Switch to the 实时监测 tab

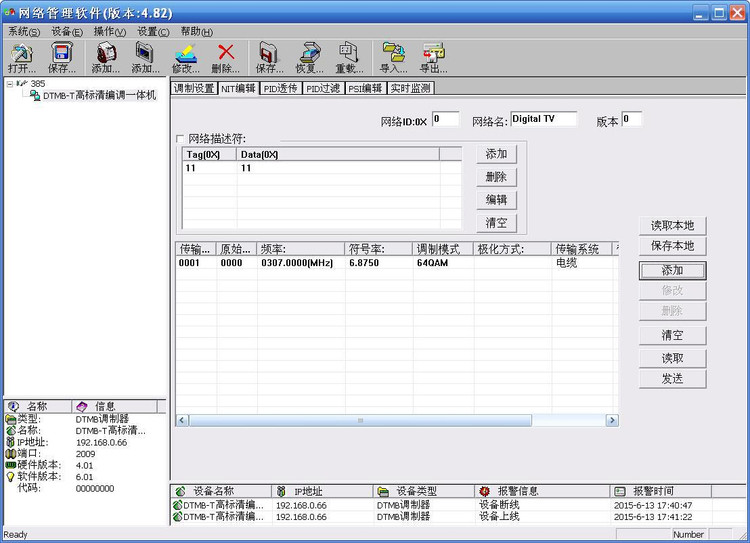click(410, 89)
